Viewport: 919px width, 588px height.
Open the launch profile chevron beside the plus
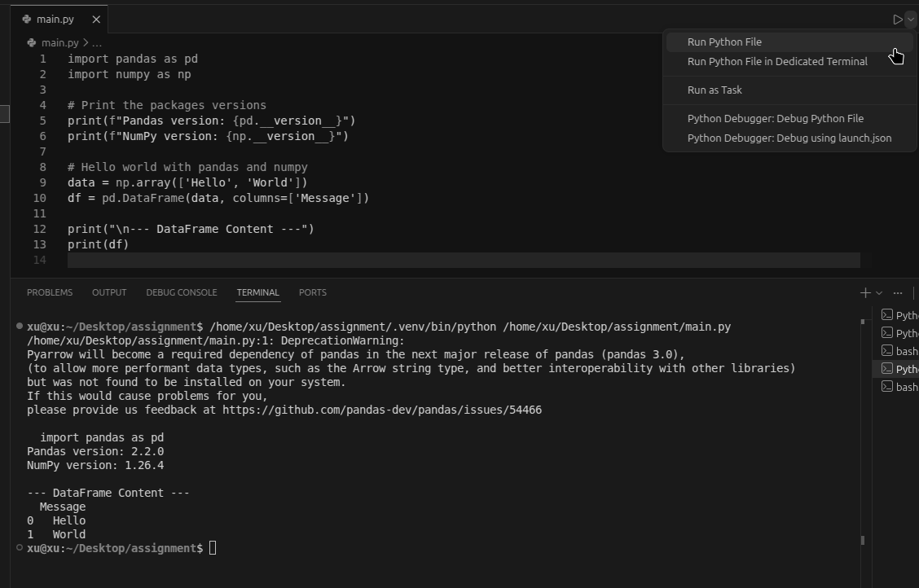(x=878, y=293)
